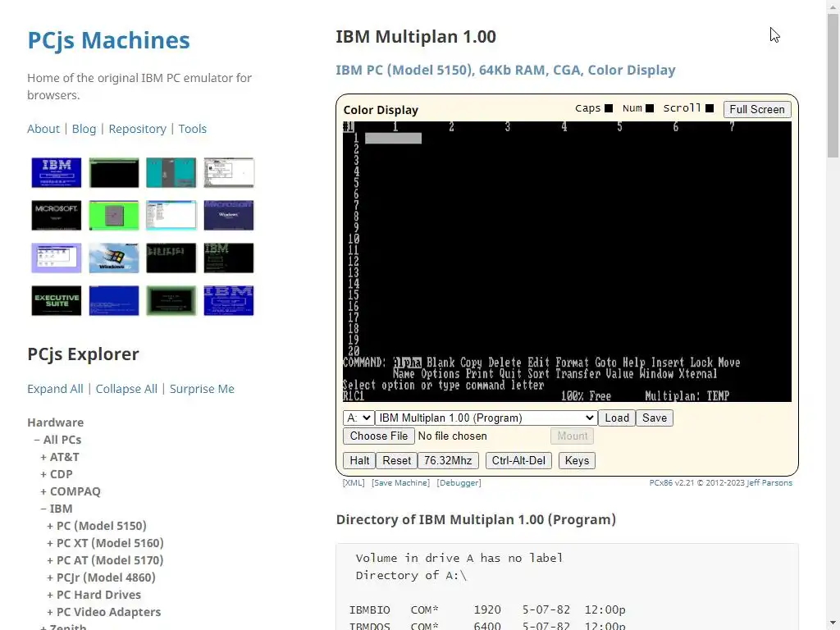Screen dimensions: 840x630
Task: Click the Surprise Me link
Action: coord(202,389)
